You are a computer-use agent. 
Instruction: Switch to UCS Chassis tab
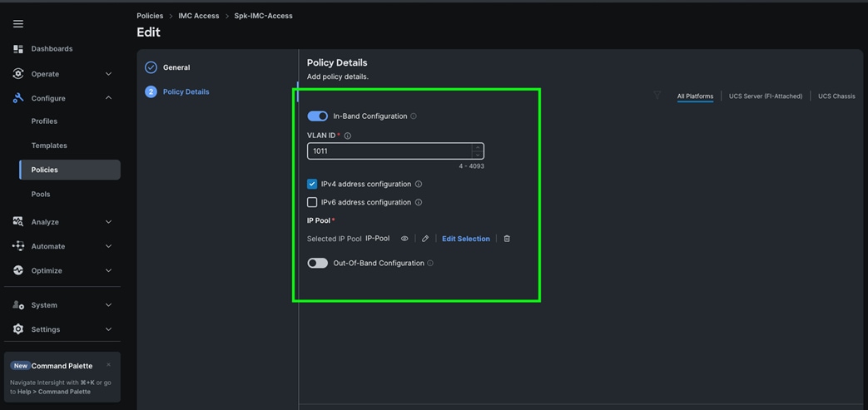pyautogui.click(x=836, y=96)
